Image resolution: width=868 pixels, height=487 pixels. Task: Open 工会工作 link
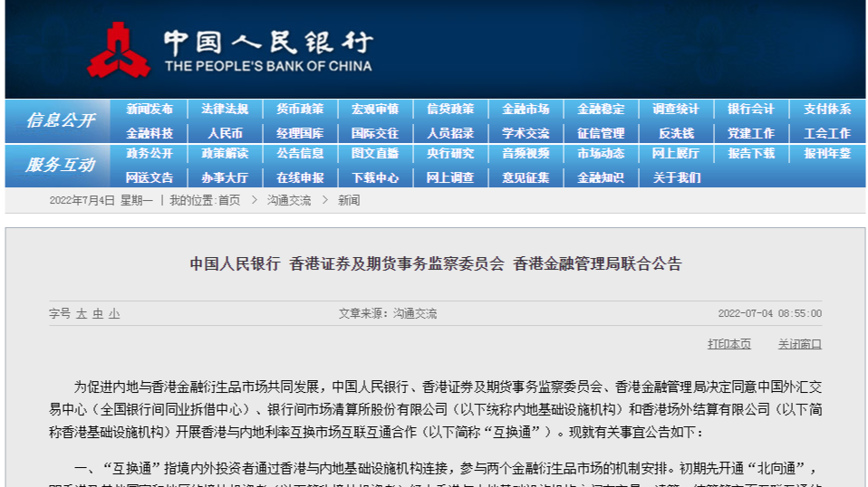click(x=827, y=133)
